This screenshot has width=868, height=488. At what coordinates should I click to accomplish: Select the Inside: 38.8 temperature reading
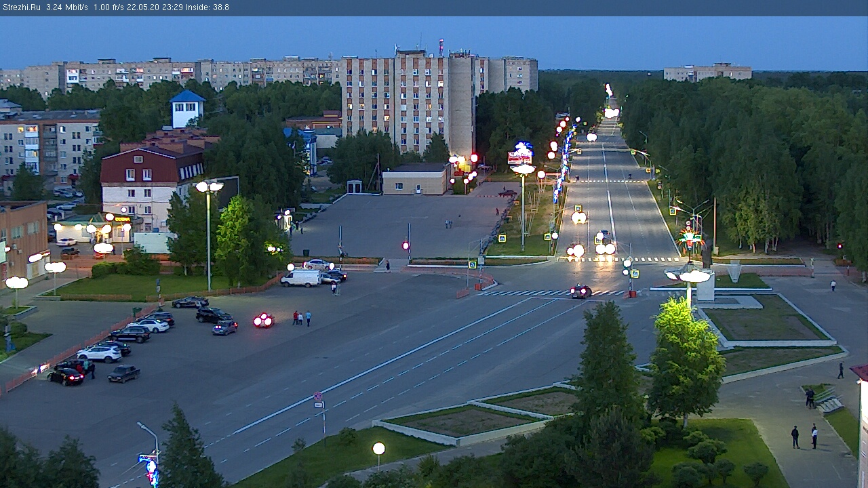click(208, 7)
